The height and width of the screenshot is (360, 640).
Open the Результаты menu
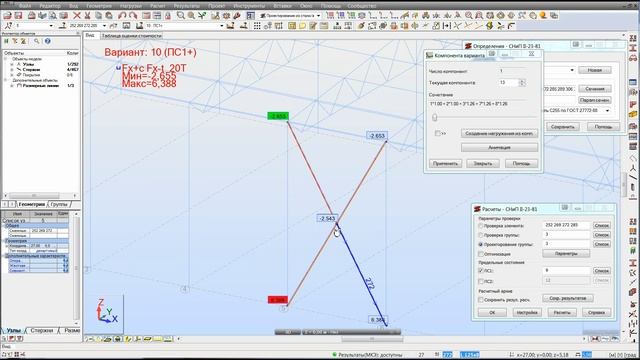point(187,6)
